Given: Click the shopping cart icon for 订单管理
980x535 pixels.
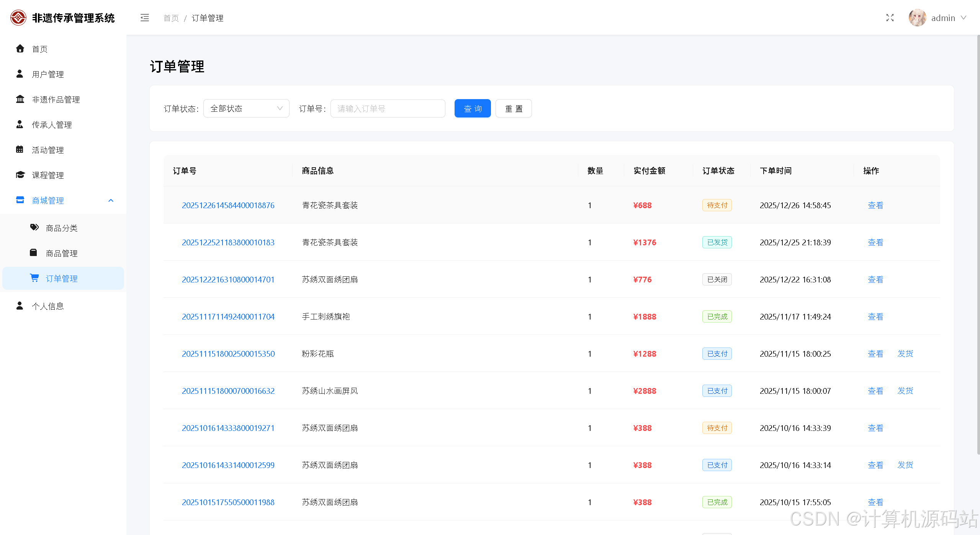Looking at the screenshot, I should pos(34,278).
